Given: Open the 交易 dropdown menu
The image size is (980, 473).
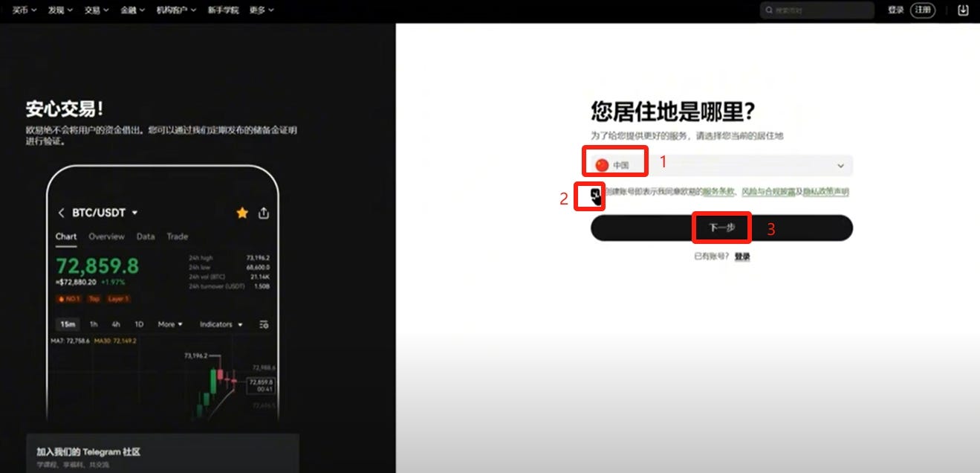Looking at the screenshot, I should 97,10.
